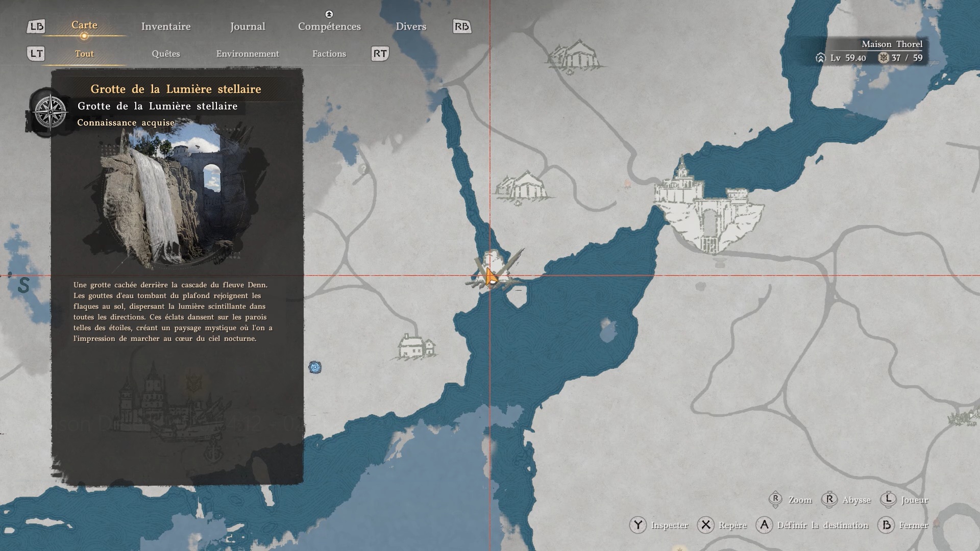The height and width of the screenshot is (551, 980).
Task: Select the Quêtes map filter
Action: tap(166, 54)
